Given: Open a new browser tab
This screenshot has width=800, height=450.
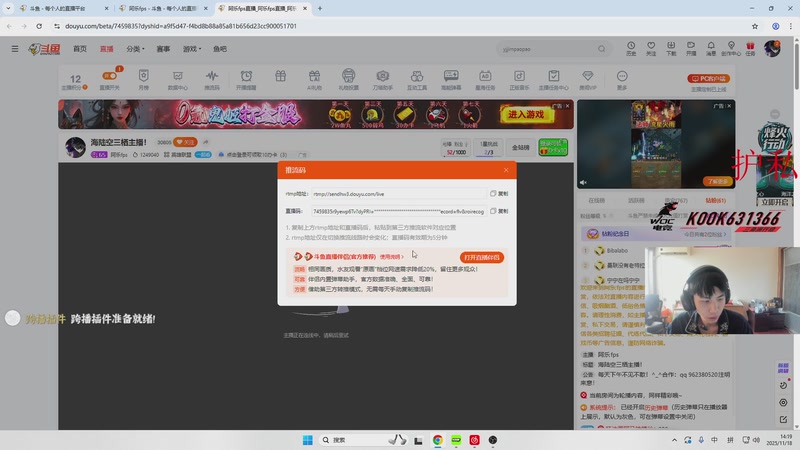Looking at the screenshot, I should coord(320,8).
